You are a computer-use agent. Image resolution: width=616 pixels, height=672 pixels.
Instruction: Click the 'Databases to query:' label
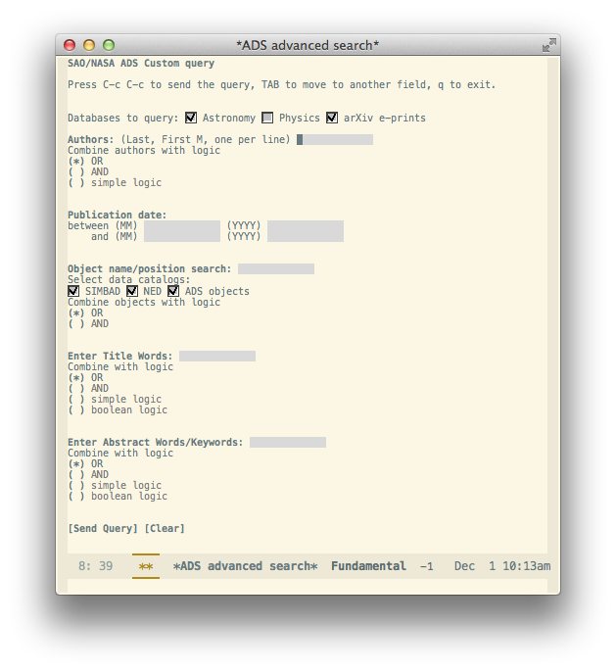click(x=123, y=118)
